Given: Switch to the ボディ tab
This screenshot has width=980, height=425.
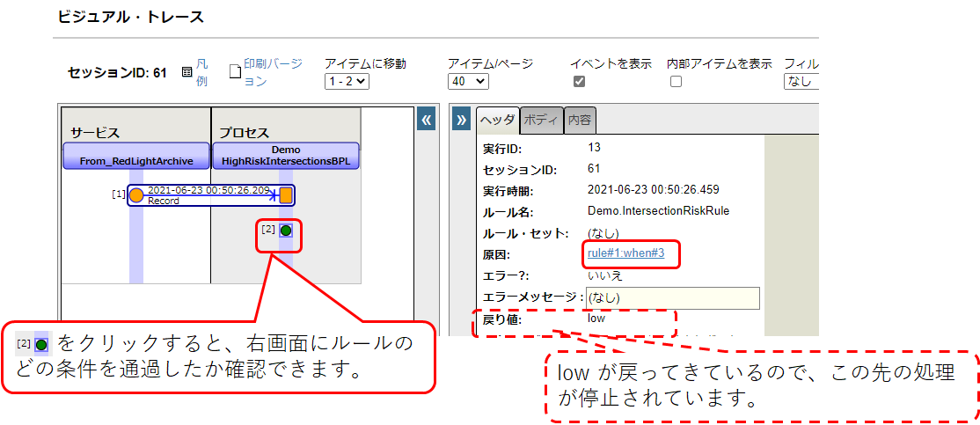Looking at the screenshot, I should point(542,120).
